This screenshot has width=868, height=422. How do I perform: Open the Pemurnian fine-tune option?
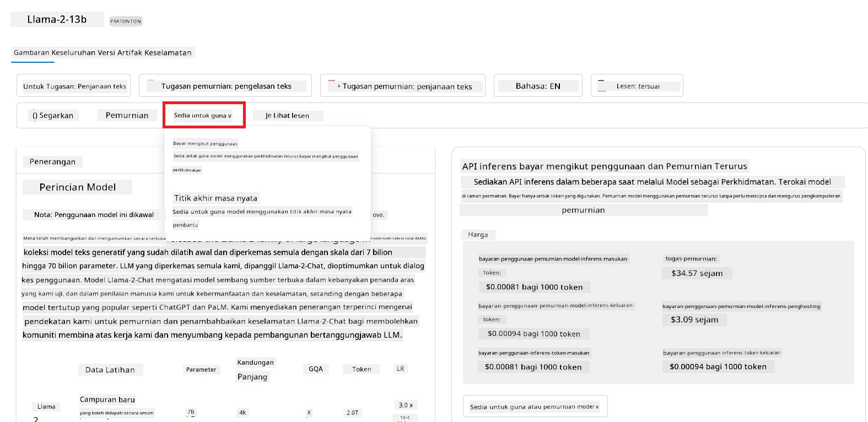click(127, 115)
